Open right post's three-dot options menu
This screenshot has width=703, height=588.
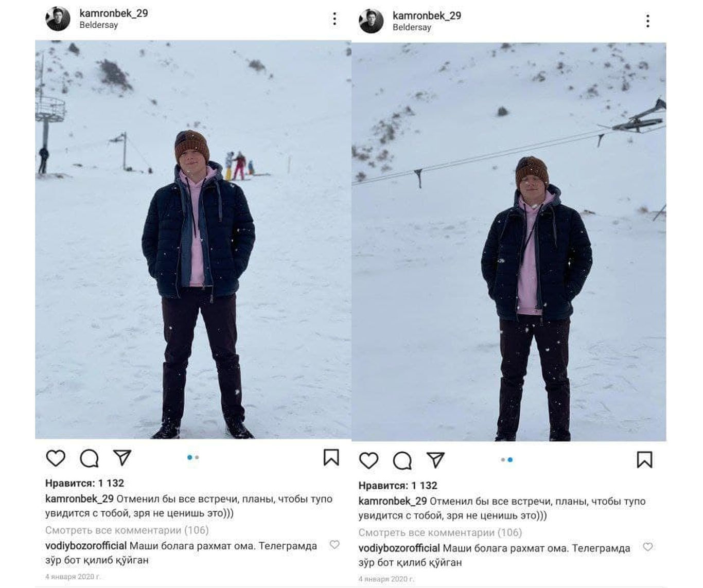tap(647, 21)
